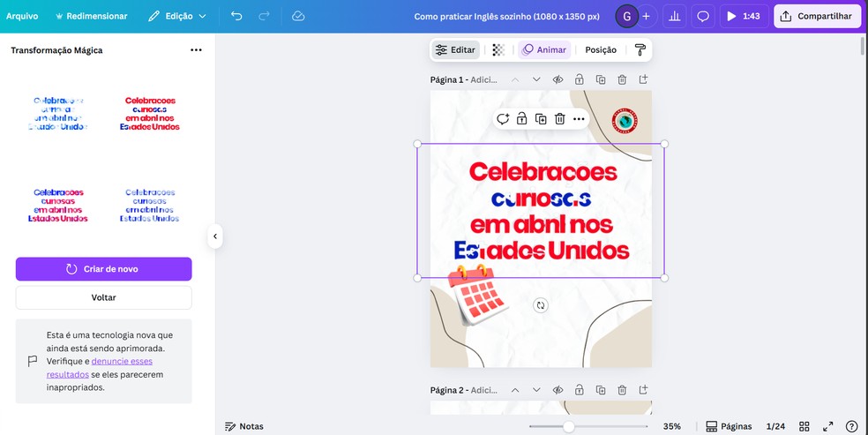Viewport: 868px width, 435px height.
Task: Duplicate Página 1
Action: 601,79
